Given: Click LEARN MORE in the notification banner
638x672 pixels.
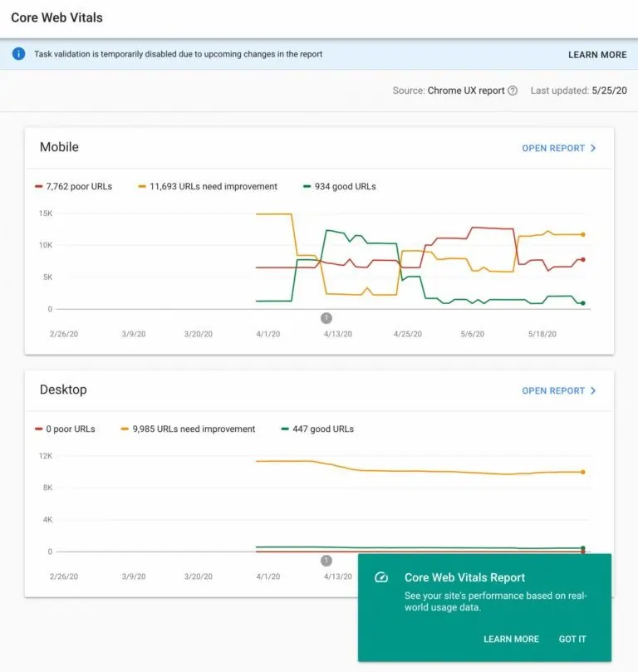Looking at the screenshot, I should (x=596, y=55).
